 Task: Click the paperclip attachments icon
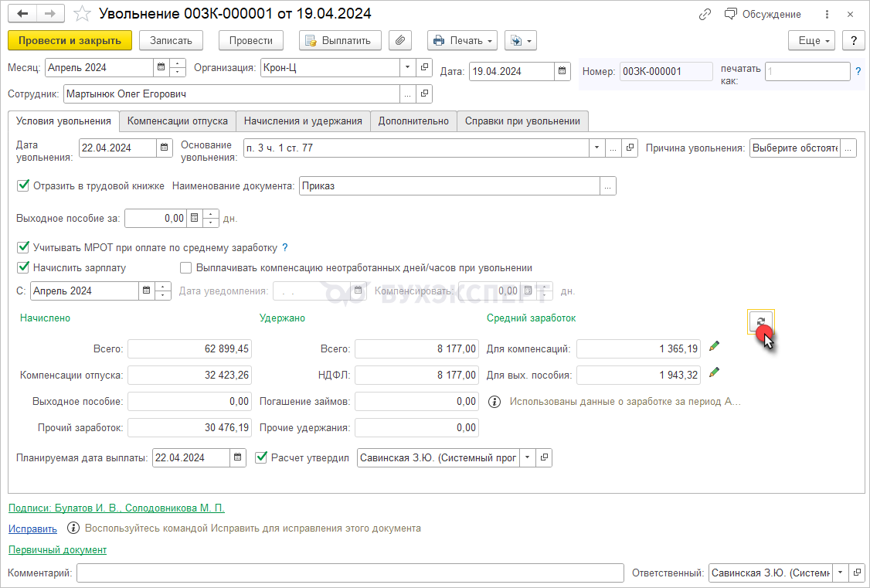point(399,41)
